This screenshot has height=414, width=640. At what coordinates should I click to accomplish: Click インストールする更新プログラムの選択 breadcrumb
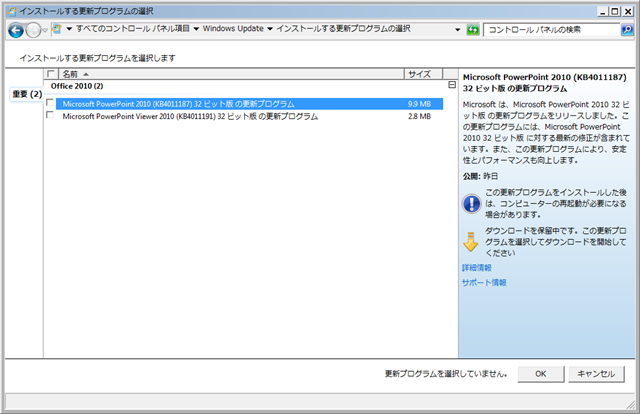click(x=343, y=29)
